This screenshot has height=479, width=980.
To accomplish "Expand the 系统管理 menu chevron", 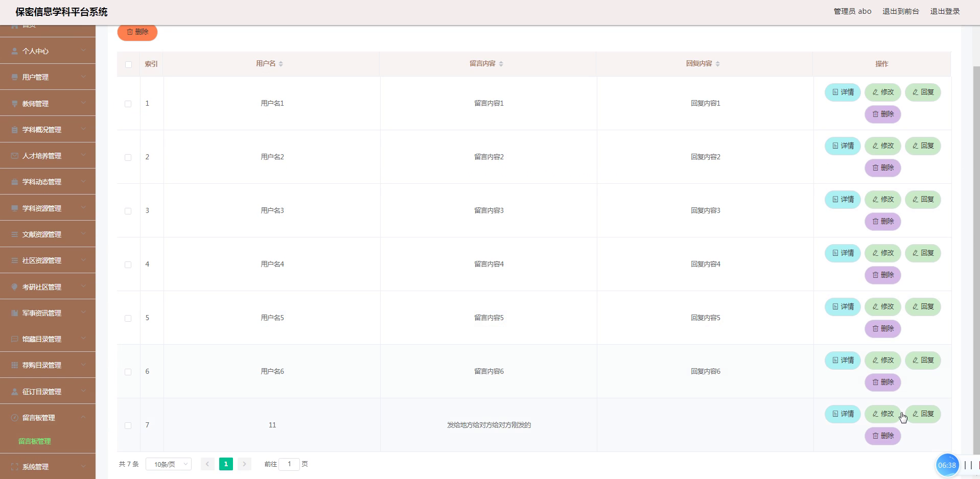I will click(83, 466).
